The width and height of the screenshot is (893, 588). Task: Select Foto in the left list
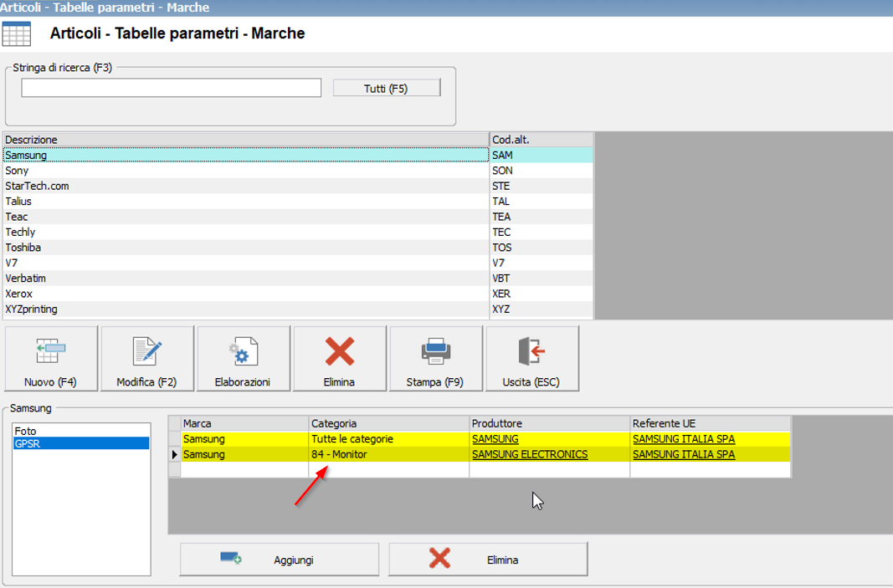81,431
